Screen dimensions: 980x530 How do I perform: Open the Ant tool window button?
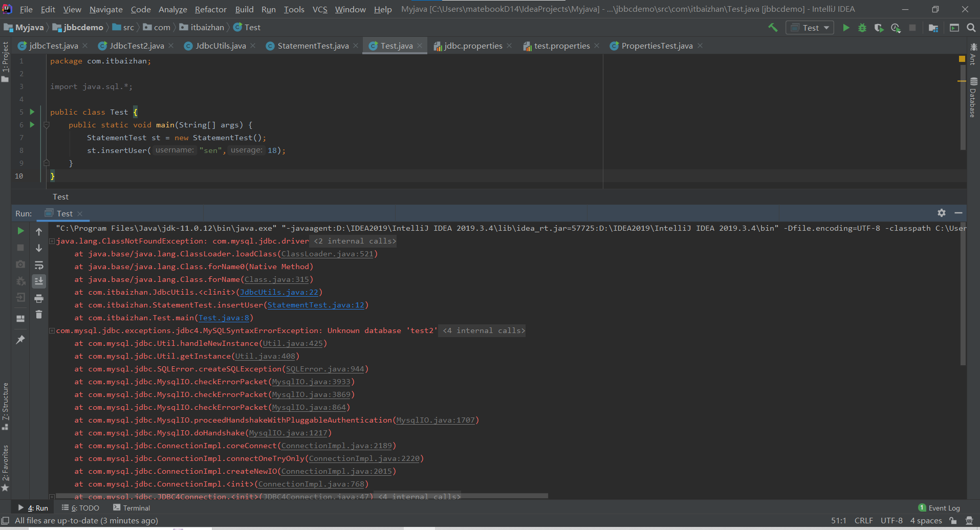point(973,54)
